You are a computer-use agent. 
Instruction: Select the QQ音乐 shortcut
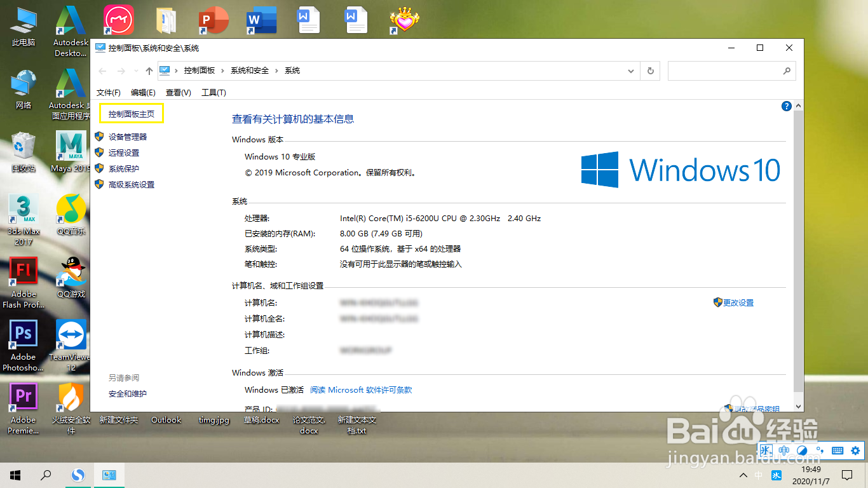click(x=71, y=215)
